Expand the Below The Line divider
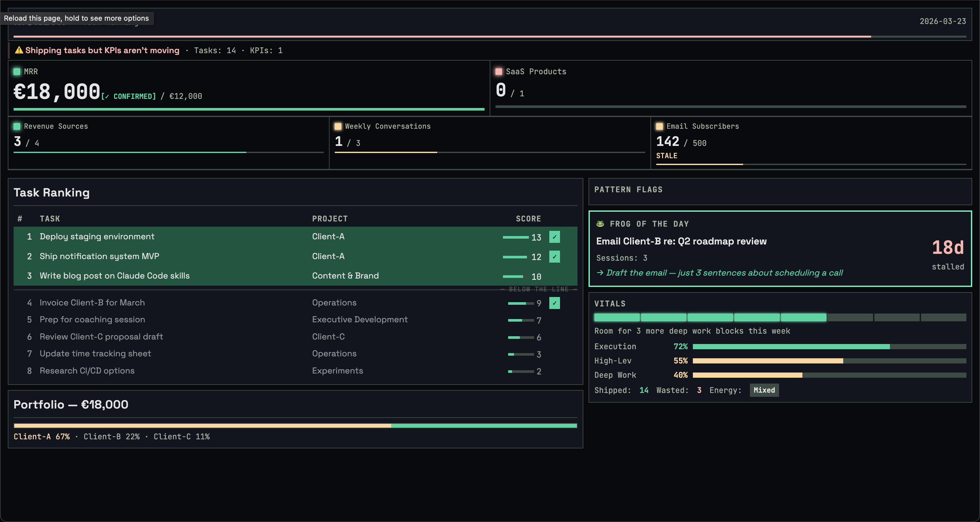This screenshot has height=522, width=980. click(x=539, y=289)
